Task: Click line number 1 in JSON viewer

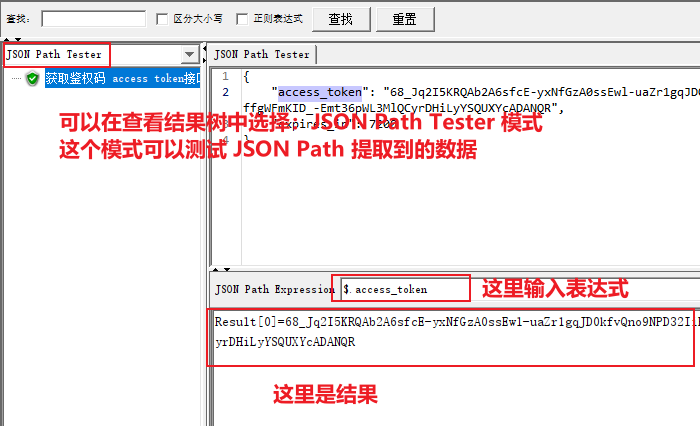Action: click(x=225, y=76)
